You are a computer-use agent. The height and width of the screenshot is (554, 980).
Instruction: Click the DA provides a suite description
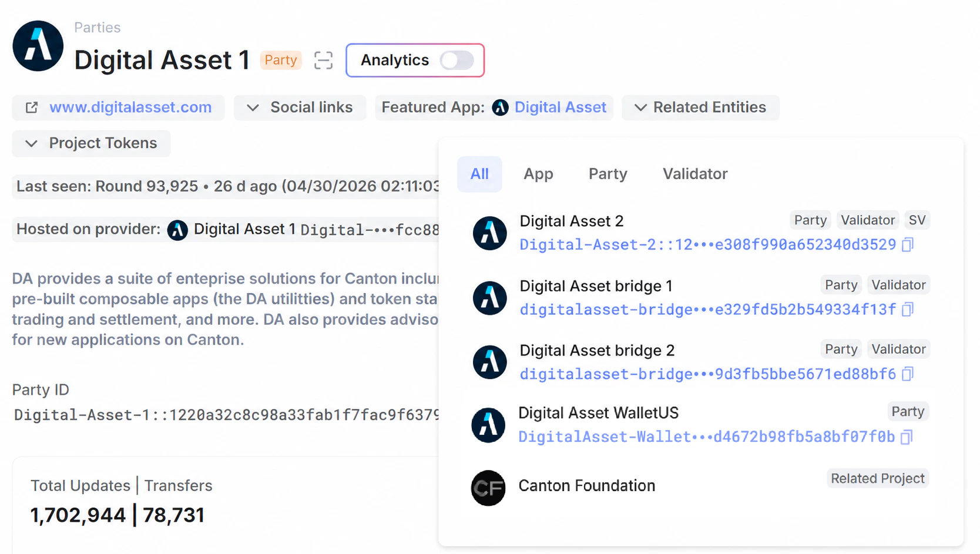225,309
